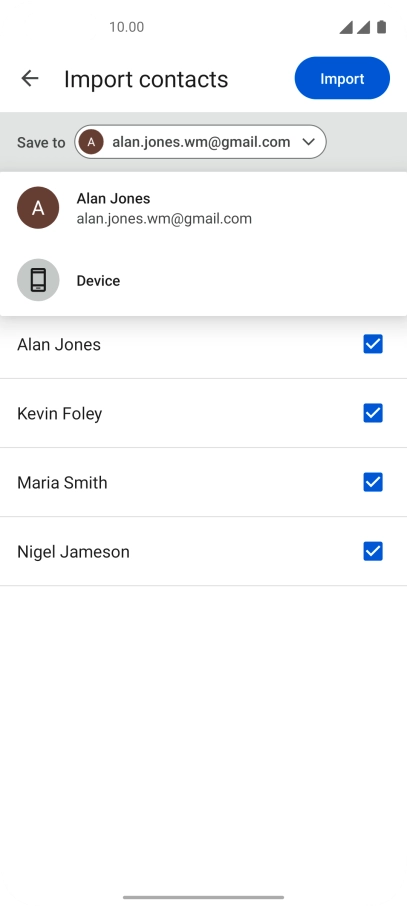Click the Alan Jones brown avatar in menu
The image size is (407, 906).
[x=38, y=208]
